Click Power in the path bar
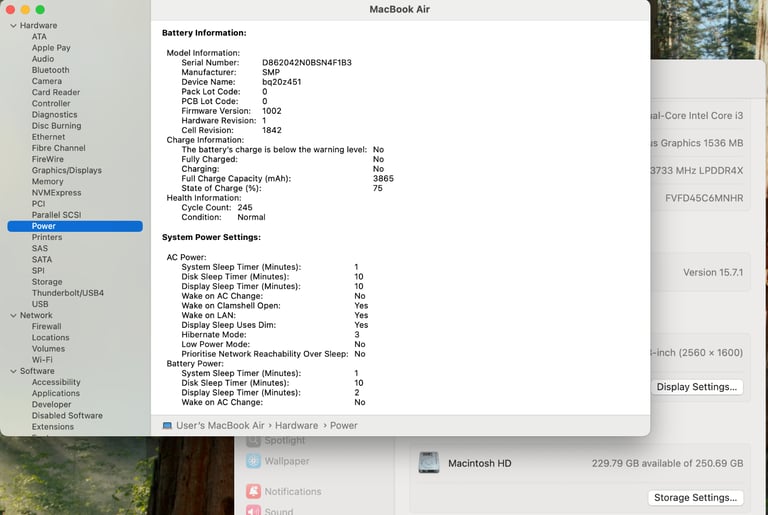768x515 pixels. (x=343, y=426)
